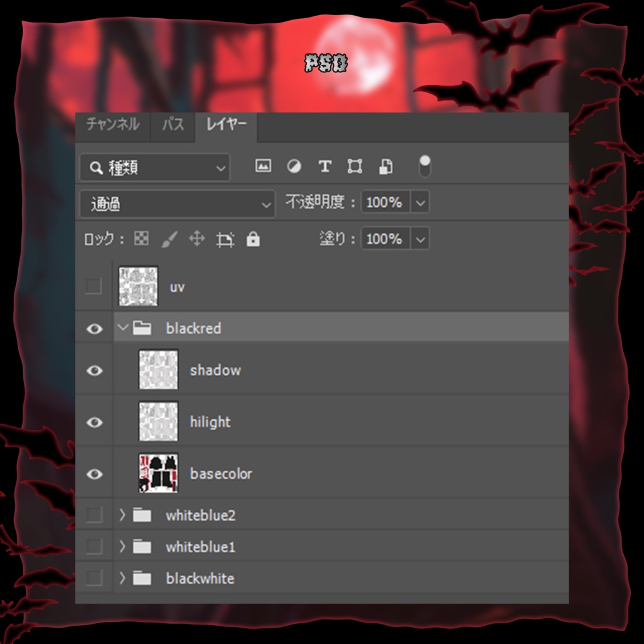644x644 pixels.
Task: Switch to the パス tab
Action: [173, 124]
